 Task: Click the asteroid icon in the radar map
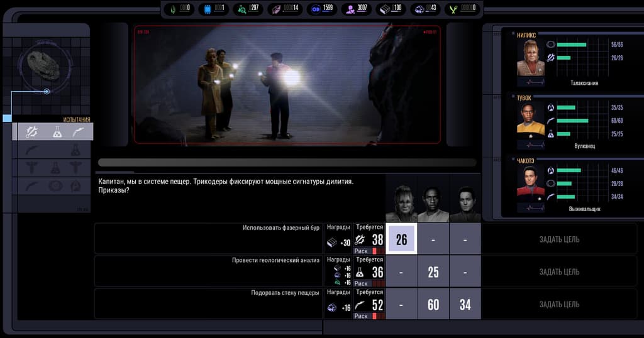coord(43,66)
